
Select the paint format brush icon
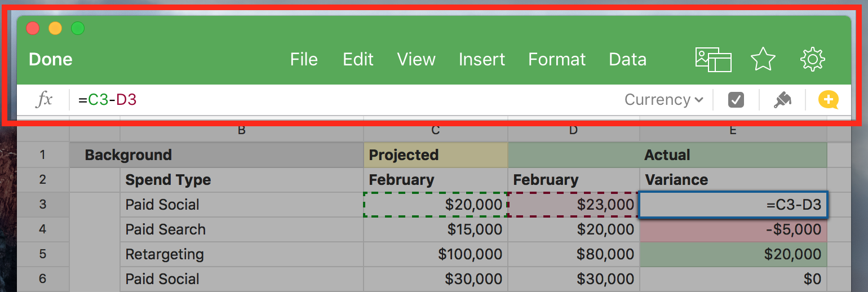click(x=782, y=100)
